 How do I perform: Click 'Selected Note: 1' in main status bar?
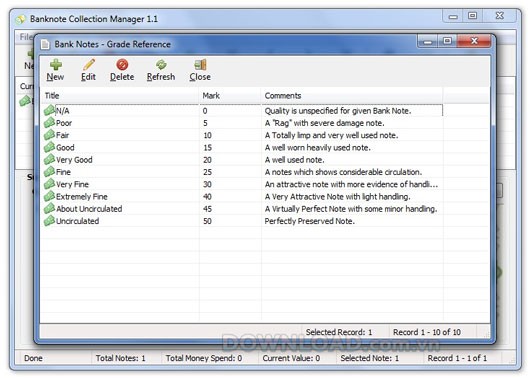370,358
